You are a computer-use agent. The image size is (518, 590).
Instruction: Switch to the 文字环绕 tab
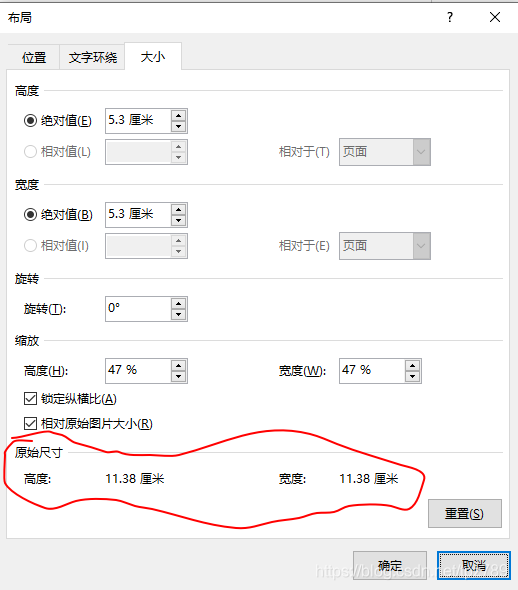click(x=93, y=57)
